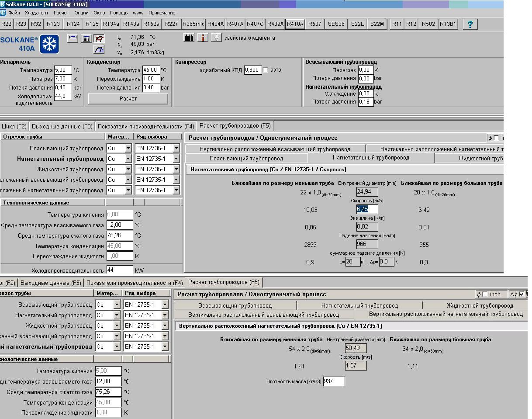
Task: Open the refrigerant information 'i' icon
Action: [x=203, y=38]
